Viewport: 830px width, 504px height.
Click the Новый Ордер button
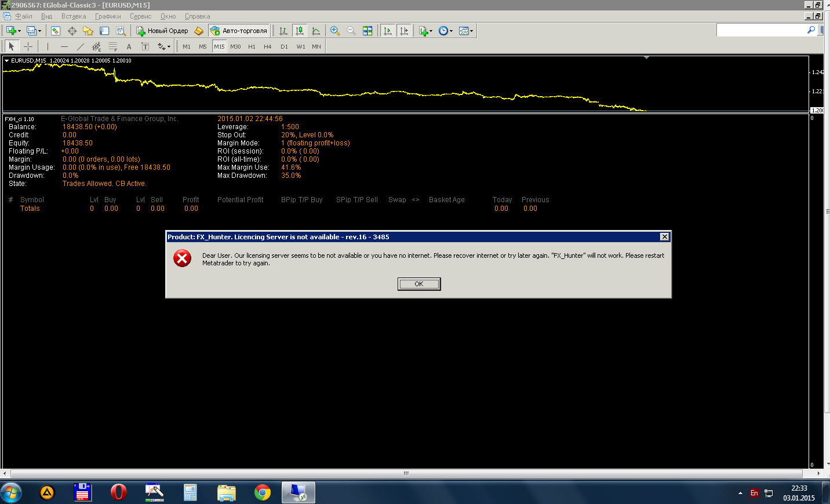[162, 31]
